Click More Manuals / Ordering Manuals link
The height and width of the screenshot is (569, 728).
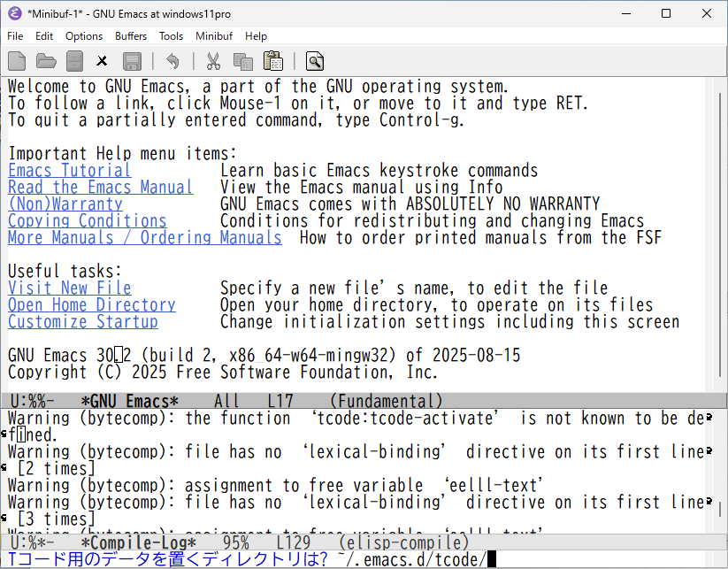tap(145, 237)
